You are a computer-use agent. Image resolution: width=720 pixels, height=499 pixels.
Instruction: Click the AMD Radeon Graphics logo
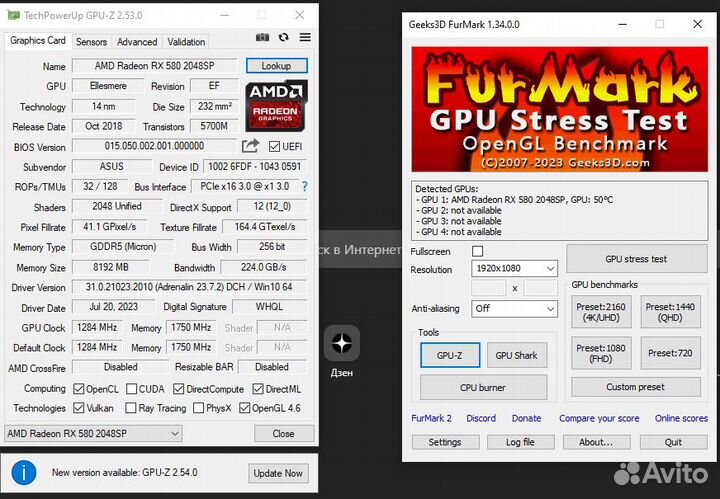coord(276,106)
